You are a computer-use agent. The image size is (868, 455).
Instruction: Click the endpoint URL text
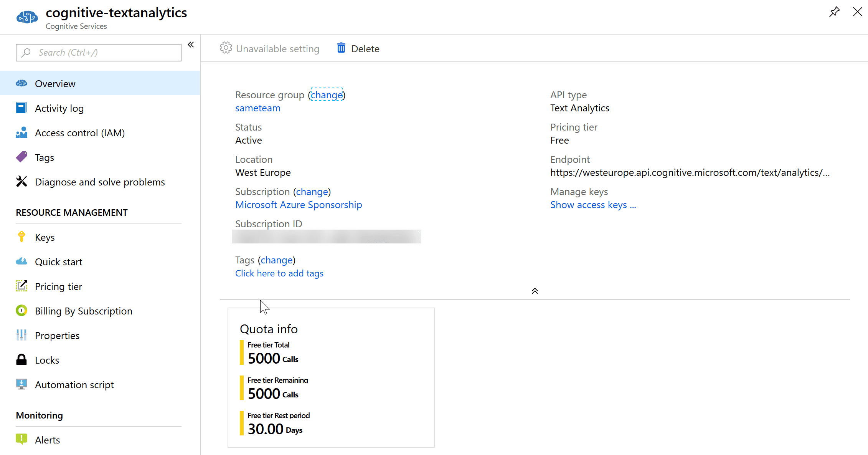click(x=690, y=172)
